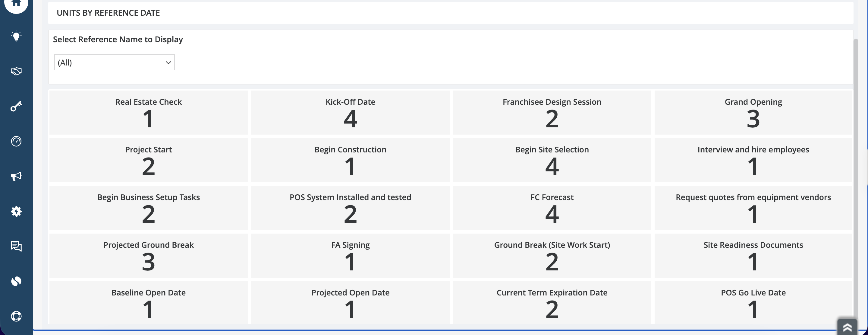The height and width of the screenshot is (335, 868).
Task: Open the home icon in sidebar
Action: (16, 3)
